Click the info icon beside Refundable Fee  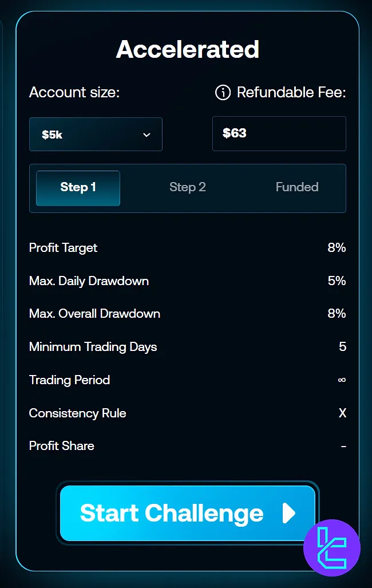pyautogui.click(x=222, y=92)
